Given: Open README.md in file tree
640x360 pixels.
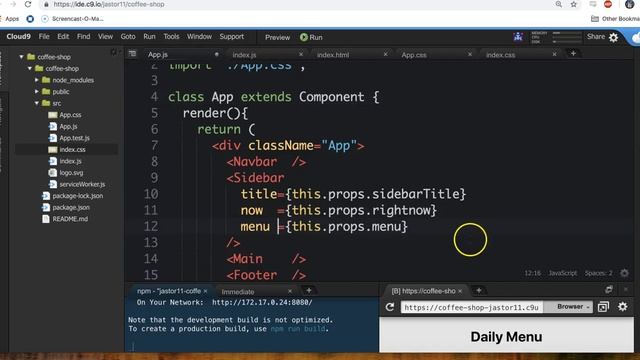Looking at the screenshot, I should 70,219.
